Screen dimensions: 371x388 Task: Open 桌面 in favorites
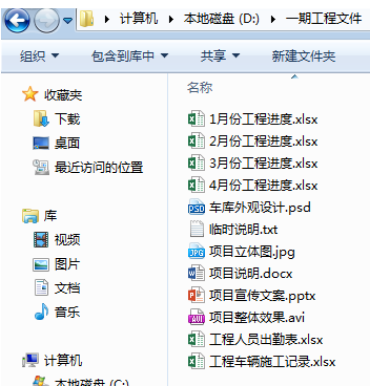[x=67, y=143]
